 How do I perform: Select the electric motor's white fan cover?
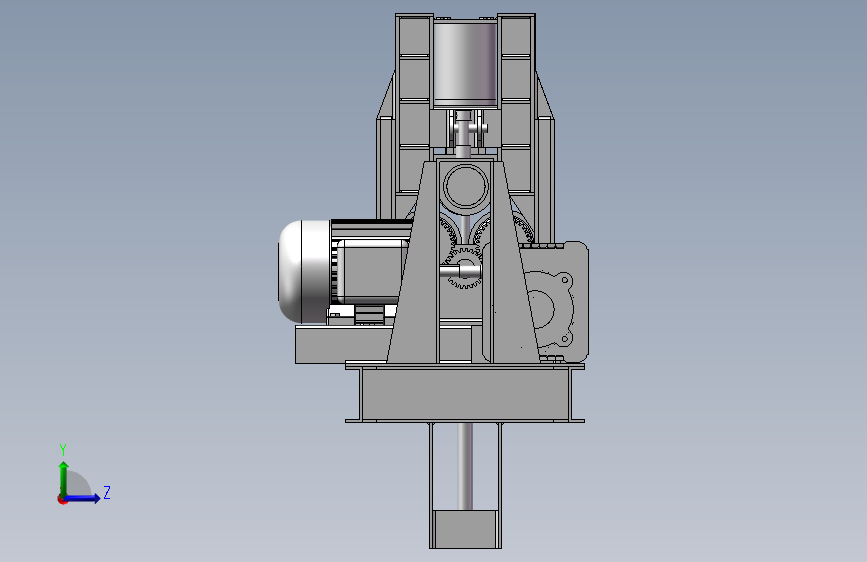click(304, 272)
